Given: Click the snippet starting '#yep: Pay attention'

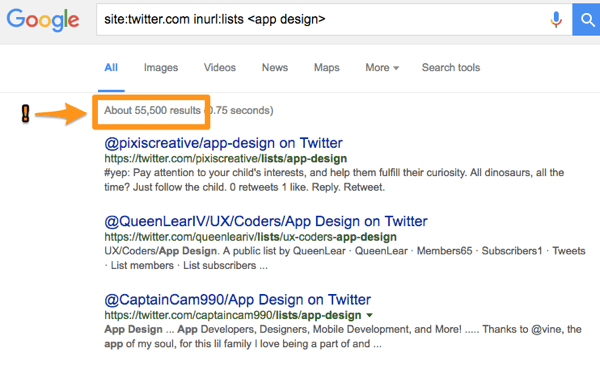Looking at the screenshot, I should pyautogui.click(x=334, y=180).
